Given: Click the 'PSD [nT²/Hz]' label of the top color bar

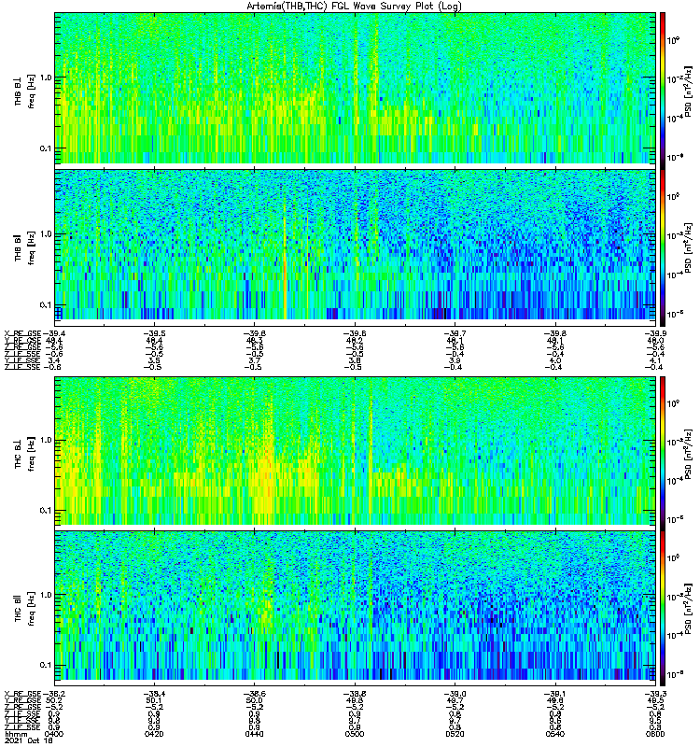Looking at the screenshot, I should click(x=689, y=92).
